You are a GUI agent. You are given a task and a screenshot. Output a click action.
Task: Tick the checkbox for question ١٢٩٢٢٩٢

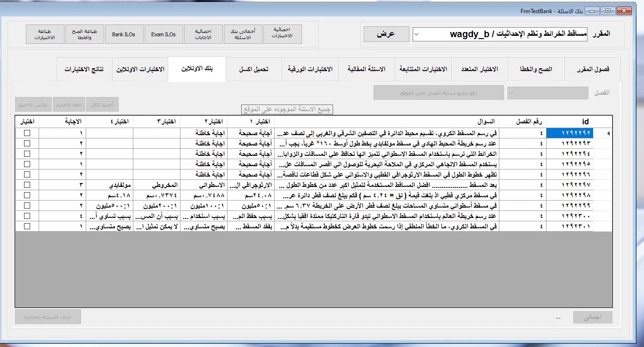27,133
